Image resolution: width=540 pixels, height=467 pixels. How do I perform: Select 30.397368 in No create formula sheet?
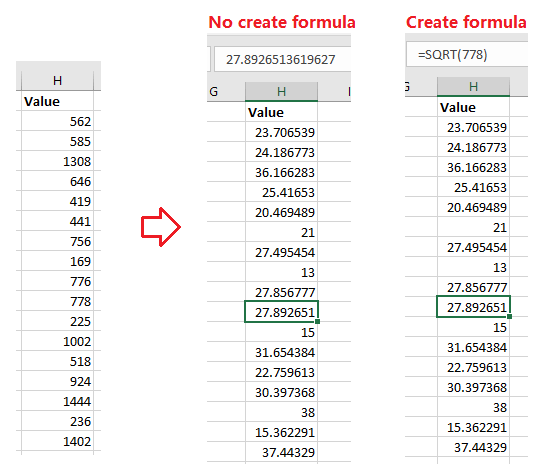coord(281,392)
